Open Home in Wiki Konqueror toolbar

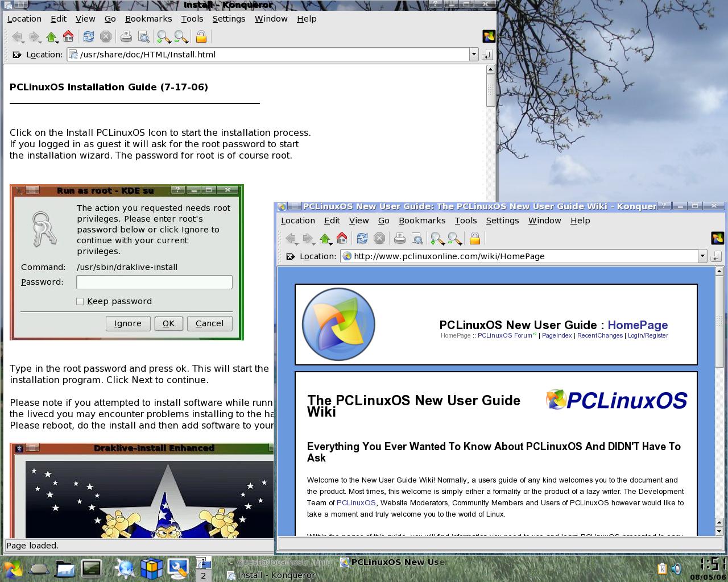coord(342,239)
